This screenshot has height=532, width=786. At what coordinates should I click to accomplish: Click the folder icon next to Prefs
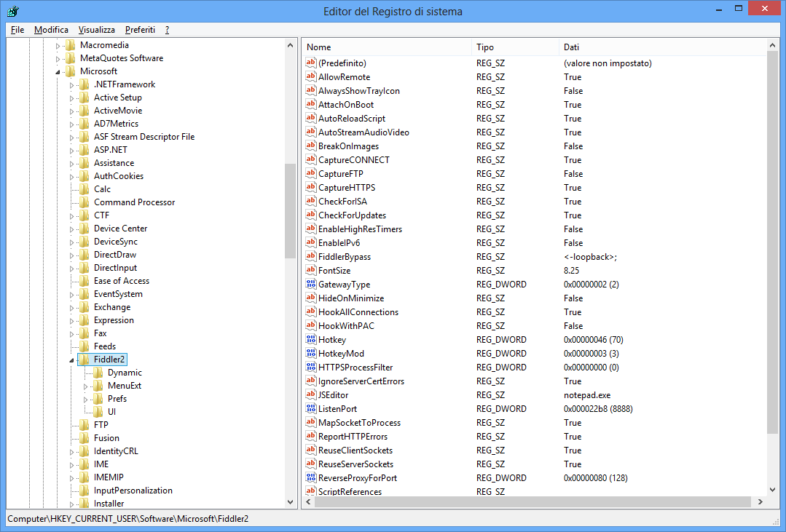coord(98,398)
